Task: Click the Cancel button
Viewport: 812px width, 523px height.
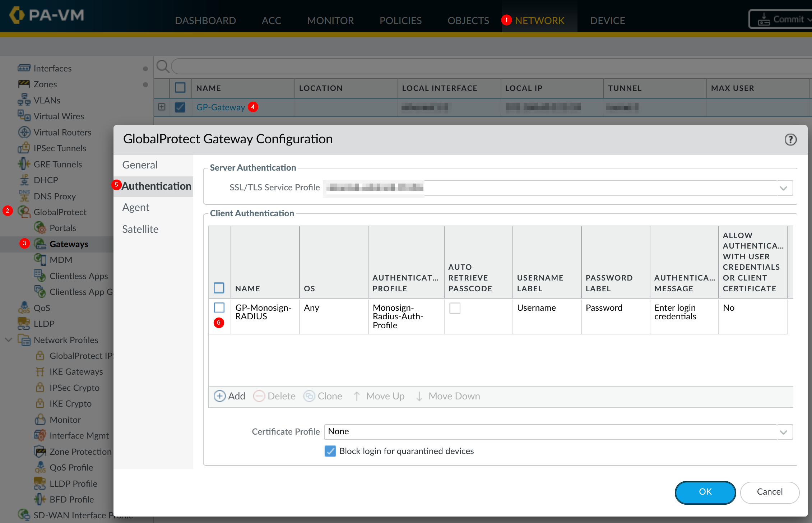Action: point(769,492)
